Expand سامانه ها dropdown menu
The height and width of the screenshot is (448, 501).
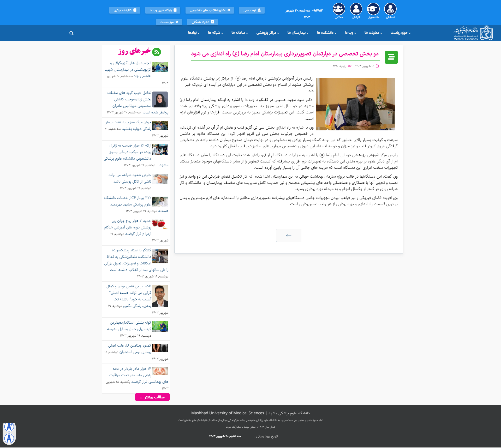pos(240,33)
